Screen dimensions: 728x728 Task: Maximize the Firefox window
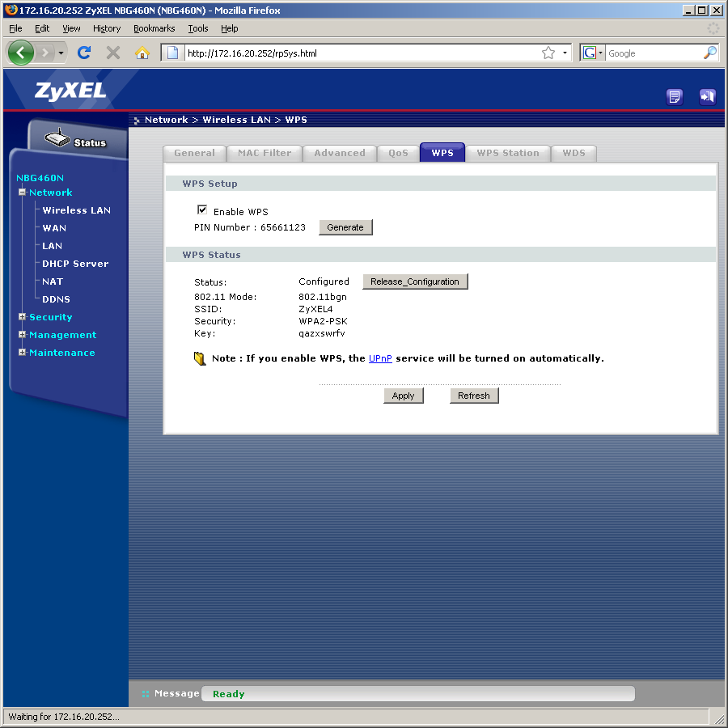pos(702,11)
